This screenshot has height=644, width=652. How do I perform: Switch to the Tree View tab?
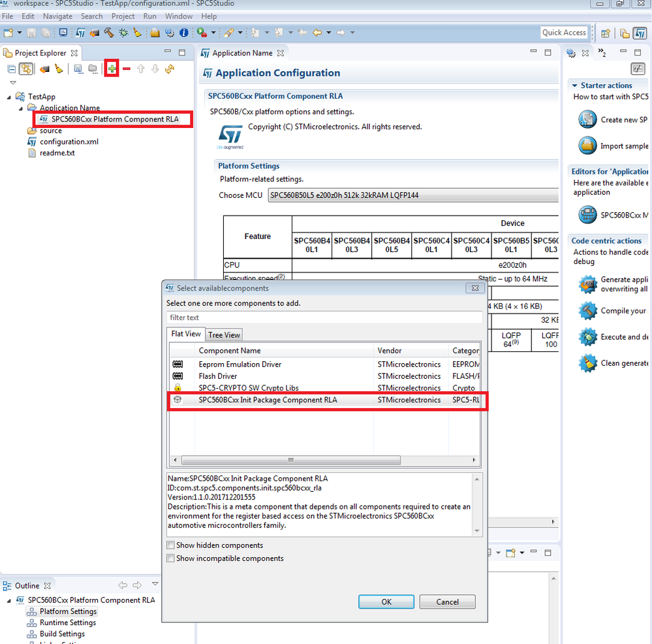coord(224,335)
